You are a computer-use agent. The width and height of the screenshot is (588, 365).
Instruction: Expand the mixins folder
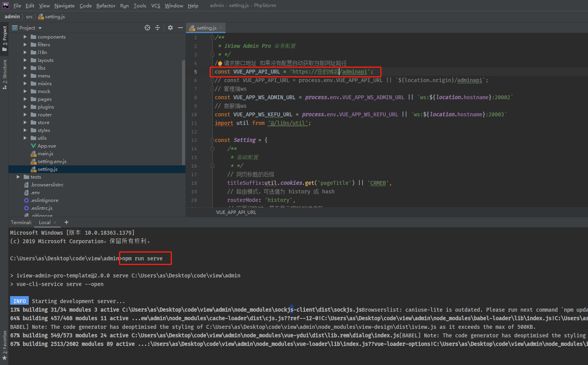(25, 84)
